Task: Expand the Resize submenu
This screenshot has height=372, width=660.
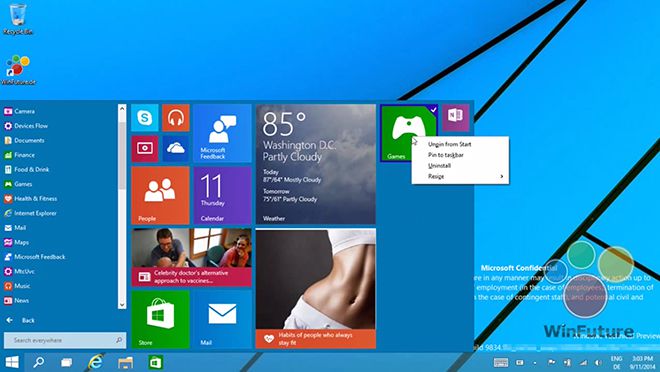Action: pyautogui.click(x=460, y=176)
